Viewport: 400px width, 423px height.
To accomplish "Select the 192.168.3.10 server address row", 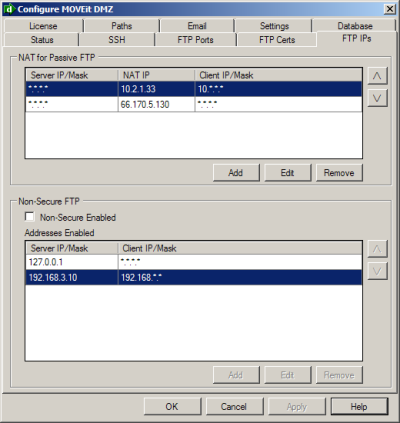I will [194, 277].
